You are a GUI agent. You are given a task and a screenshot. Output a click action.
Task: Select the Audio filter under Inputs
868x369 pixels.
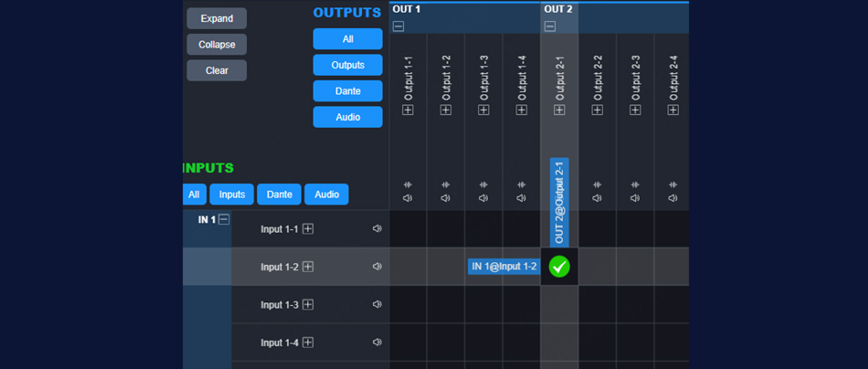click(326, 195)
